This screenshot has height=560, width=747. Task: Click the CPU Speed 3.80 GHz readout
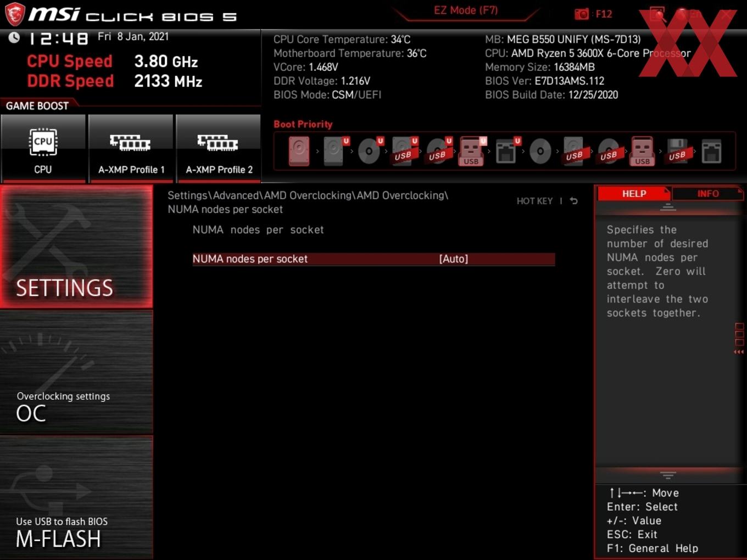[x=112, y=61]
